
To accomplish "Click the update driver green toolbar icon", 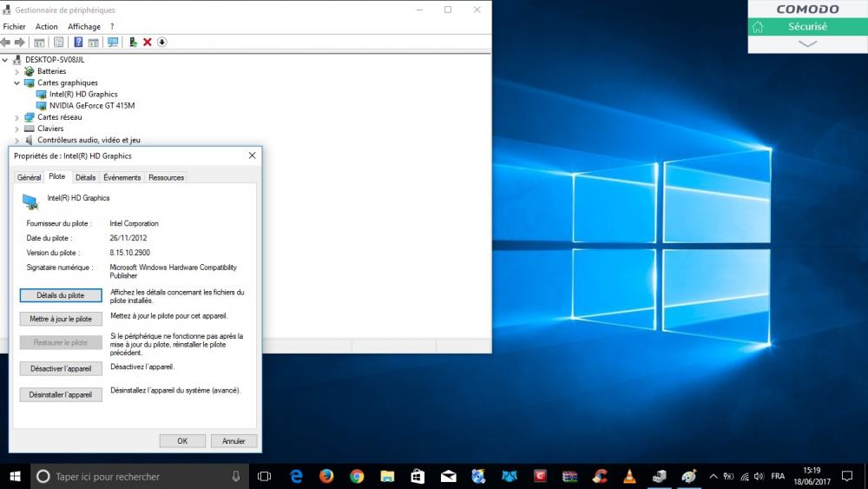I will [x=133, y=42].
